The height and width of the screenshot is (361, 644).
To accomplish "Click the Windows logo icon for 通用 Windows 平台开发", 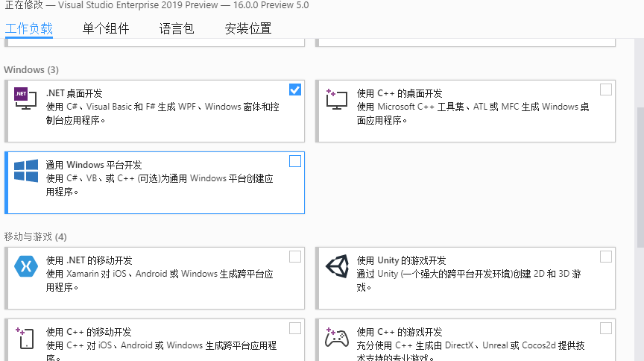I will click(26, 171).
